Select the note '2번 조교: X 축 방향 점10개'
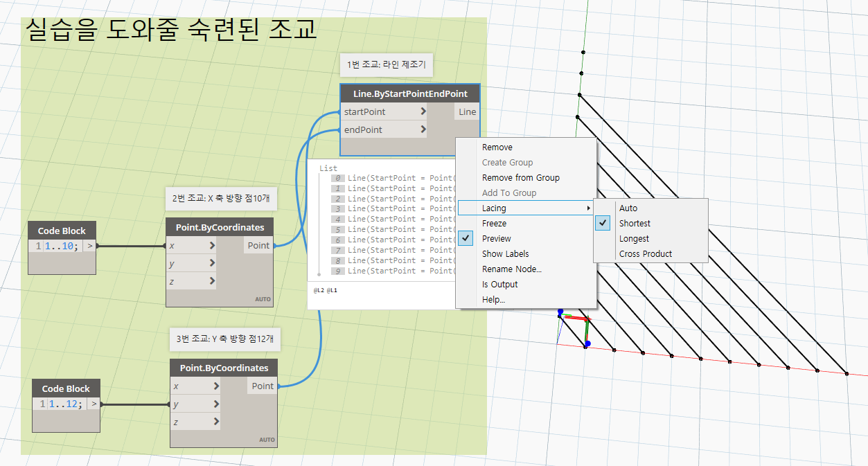868x466 pixels. click(222, 199)
